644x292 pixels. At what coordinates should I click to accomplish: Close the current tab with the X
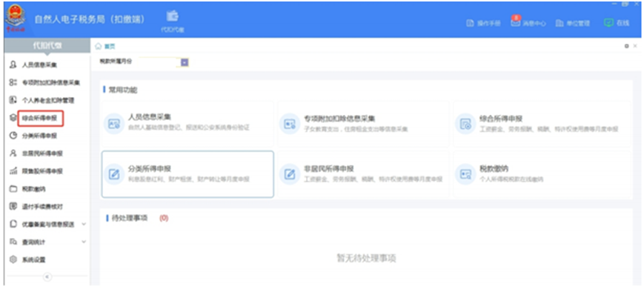[635, 46]
